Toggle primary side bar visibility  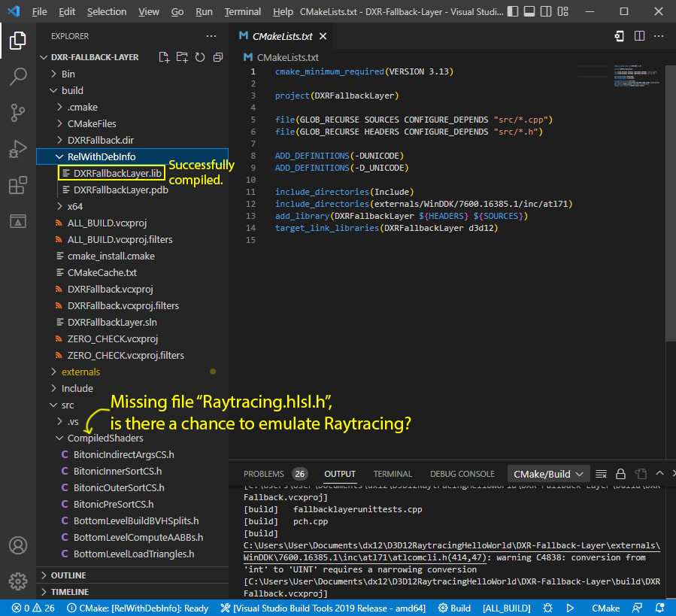pyautogui.click(x=513, y=11)
